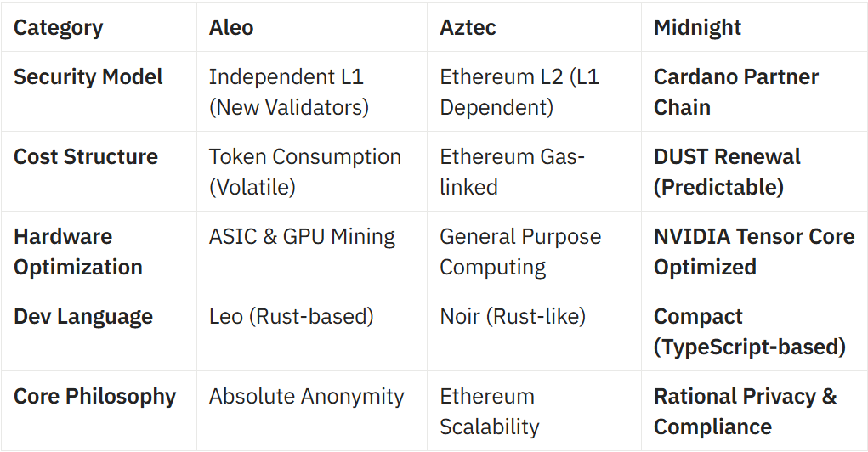Click the Ethereum Gas-linked cell
The image size is (868, 452).
[x=512, y=172]
